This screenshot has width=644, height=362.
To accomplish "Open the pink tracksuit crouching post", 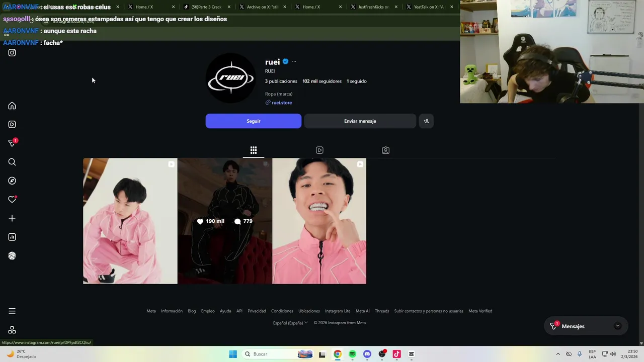I will coord(130,221).
